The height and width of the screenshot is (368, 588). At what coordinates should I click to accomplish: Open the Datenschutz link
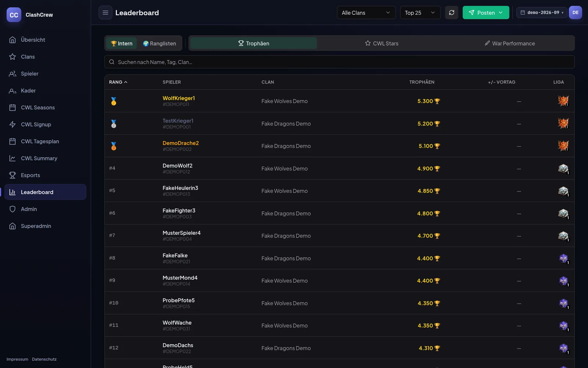click(44, 359)
